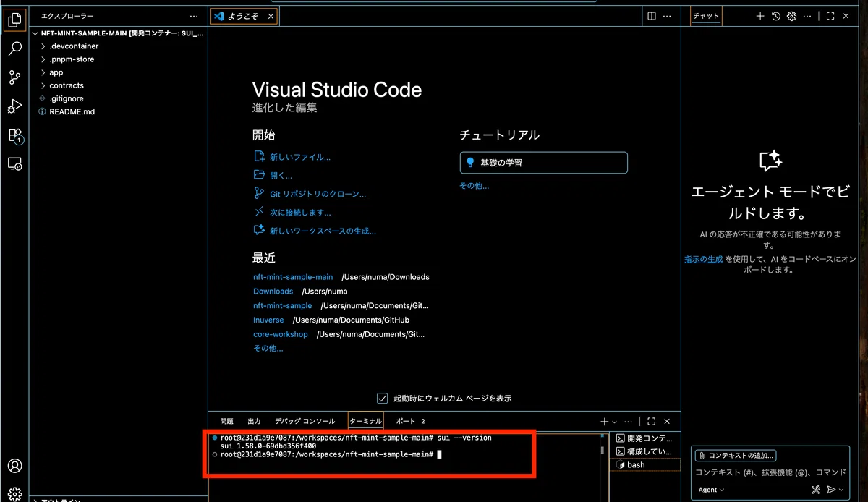Send the chat message

832,490
